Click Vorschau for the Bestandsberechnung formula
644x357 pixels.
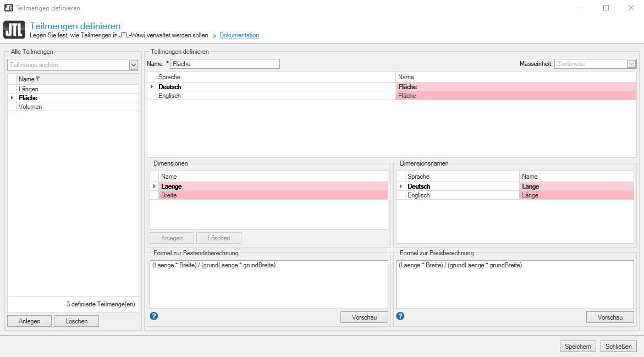(364, 317)
